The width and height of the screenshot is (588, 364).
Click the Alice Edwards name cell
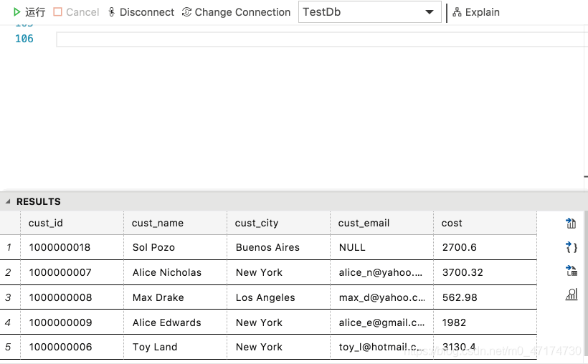click(175, 322)
